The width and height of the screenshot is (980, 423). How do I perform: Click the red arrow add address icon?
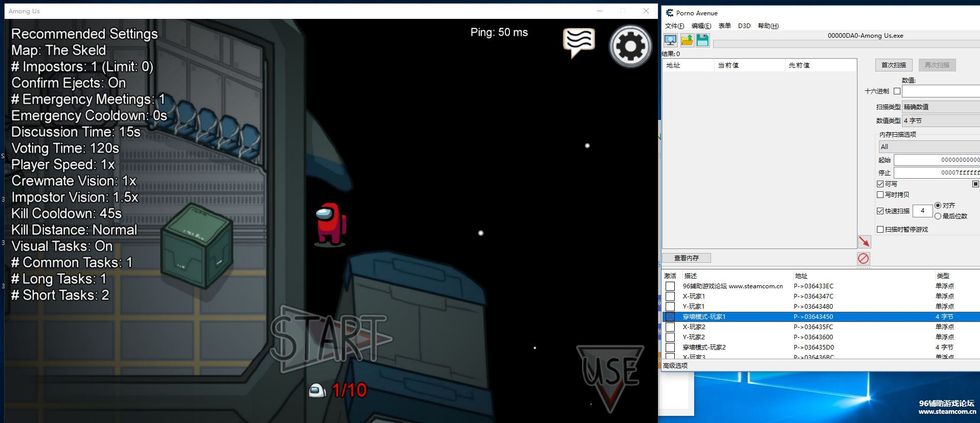864,241
